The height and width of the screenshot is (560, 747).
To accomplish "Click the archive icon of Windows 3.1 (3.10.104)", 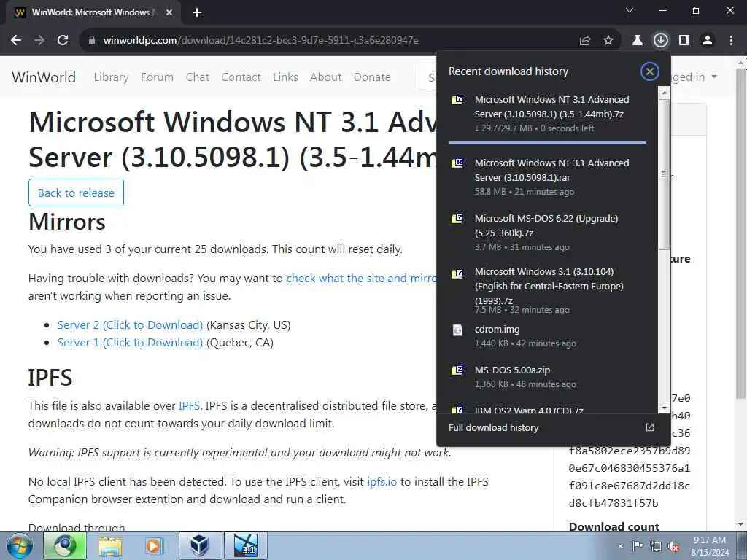I will pos(457,274).
